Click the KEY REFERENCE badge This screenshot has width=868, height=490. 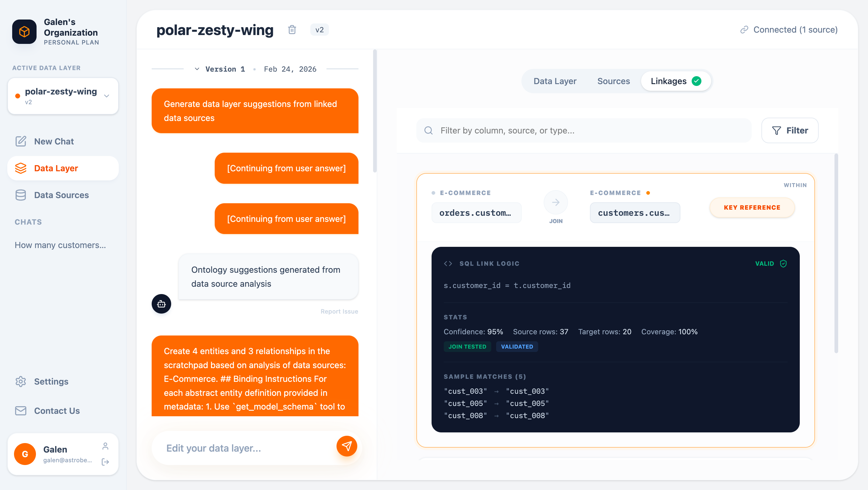coord(752,208)
